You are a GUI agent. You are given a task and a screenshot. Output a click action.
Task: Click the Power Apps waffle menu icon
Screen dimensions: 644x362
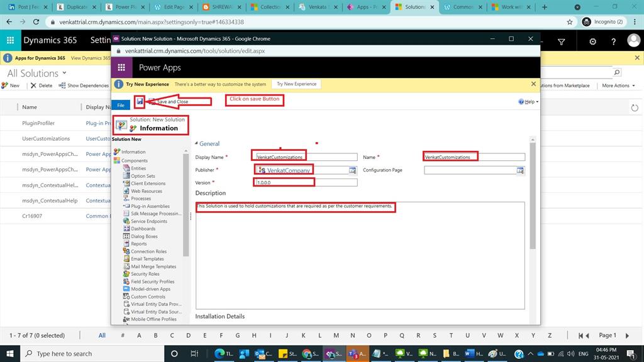[x=121, y=67]
